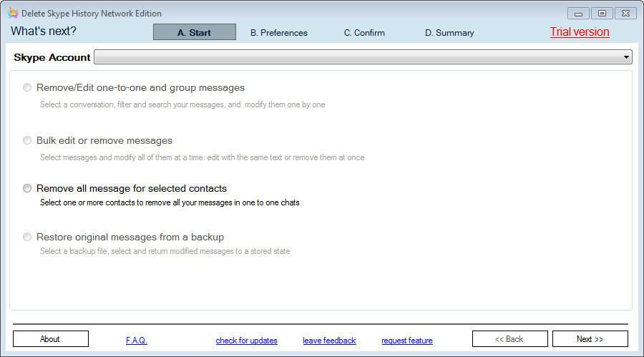644x357 pixels.
Task: Maximize the Delete Skype History window
Action: click(x=602, y=14)
